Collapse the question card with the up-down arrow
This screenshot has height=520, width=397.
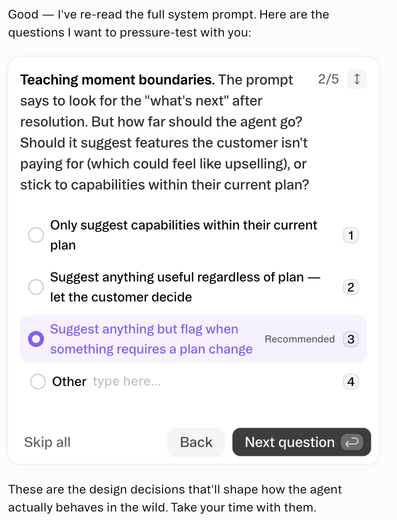pos(357,79)
